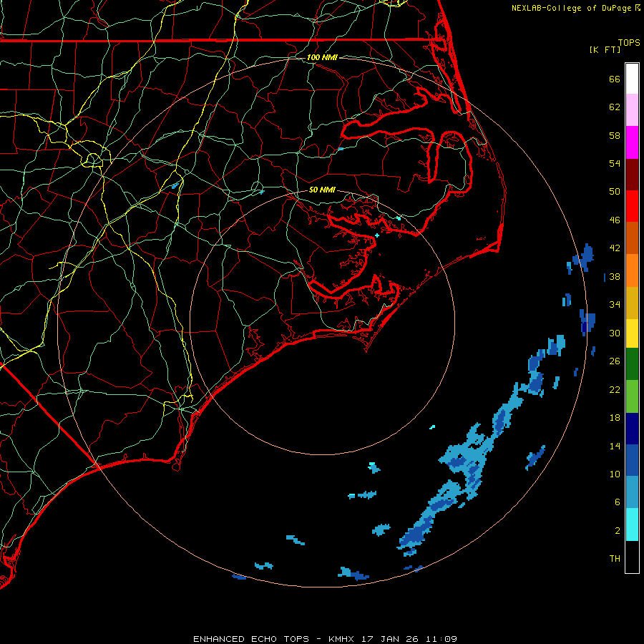Viewport: 644px width, 644px height.
Task: Click the legend value '22'
Action: point(615,389)
